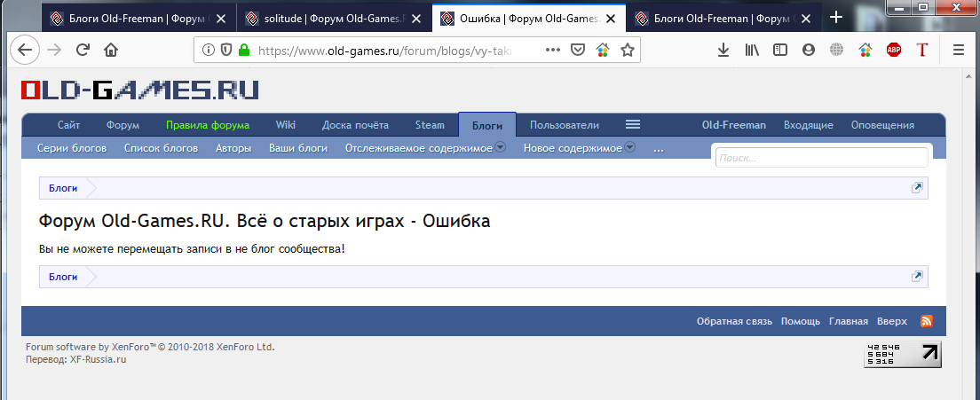980x400 pixels.
Task: Click the LiveInternet counter badge
Action: point(903,355)
